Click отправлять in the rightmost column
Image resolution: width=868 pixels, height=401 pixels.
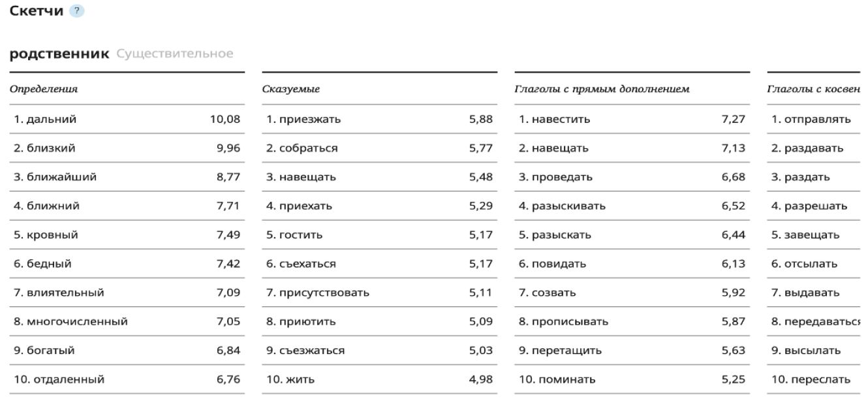pyautogui.click(x=818, y=120)
